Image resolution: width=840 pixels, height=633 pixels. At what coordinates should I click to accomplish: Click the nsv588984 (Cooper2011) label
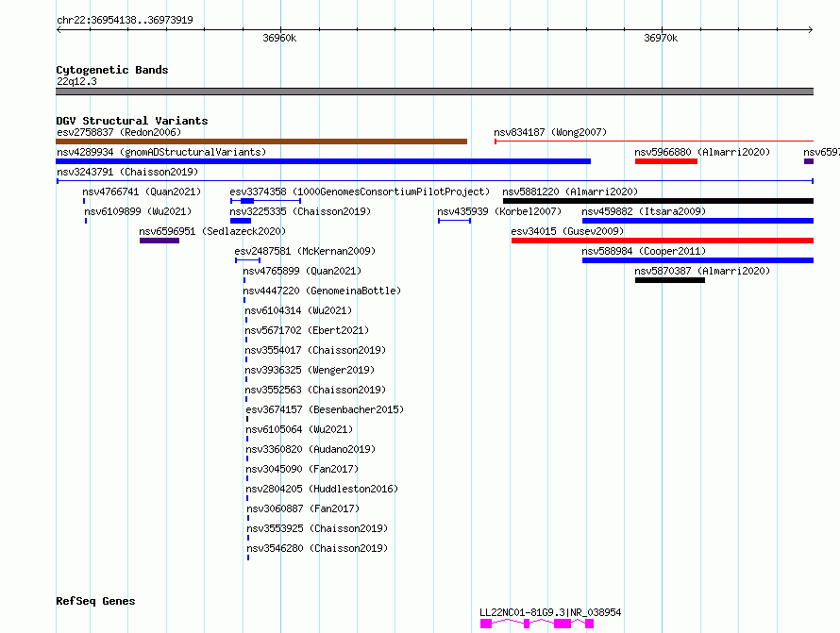[x=644, y=251]
